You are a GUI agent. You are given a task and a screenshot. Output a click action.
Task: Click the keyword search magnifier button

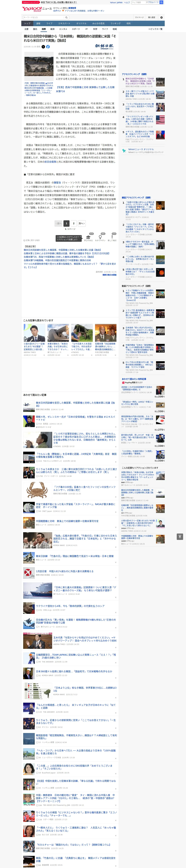[66, 18]
